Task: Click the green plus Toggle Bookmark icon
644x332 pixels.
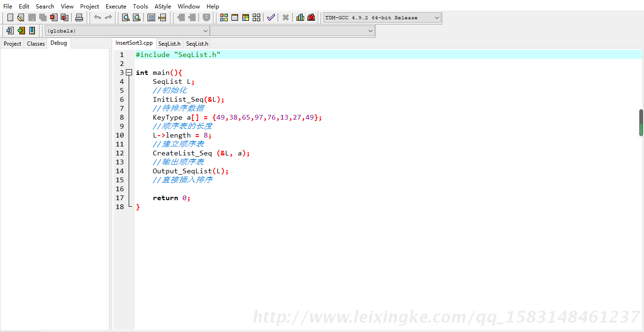Action: 21,31
